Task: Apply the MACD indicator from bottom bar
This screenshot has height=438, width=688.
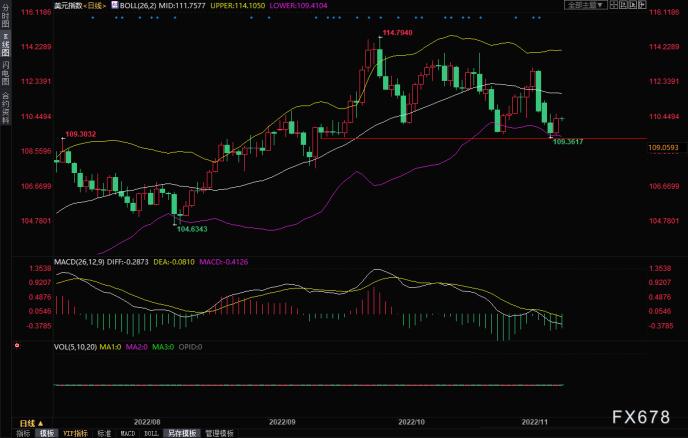Action: pos(128,433)
